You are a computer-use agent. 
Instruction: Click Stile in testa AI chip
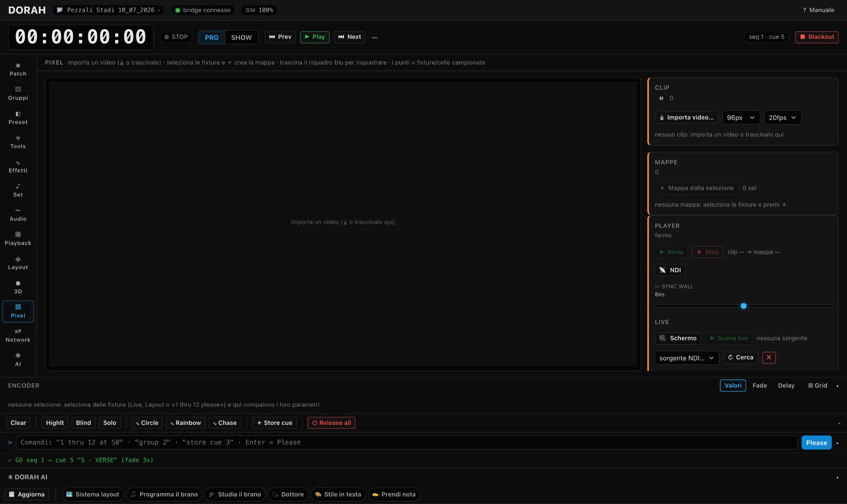[x=338, y=494]
